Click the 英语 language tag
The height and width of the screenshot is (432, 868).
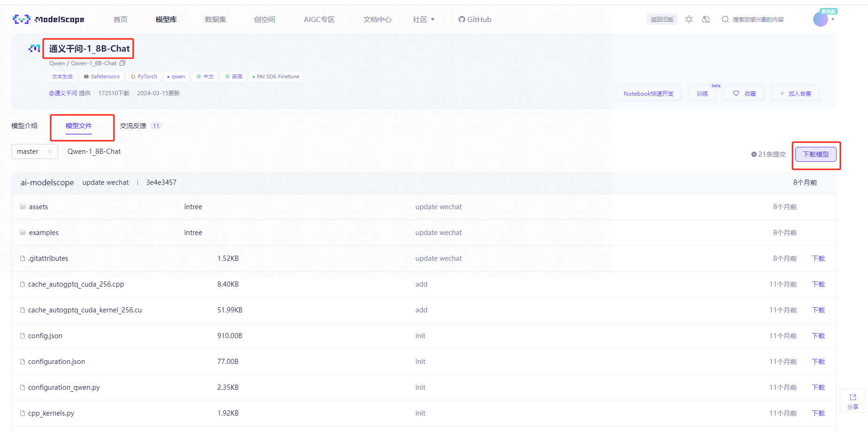[x=234, y=76]
